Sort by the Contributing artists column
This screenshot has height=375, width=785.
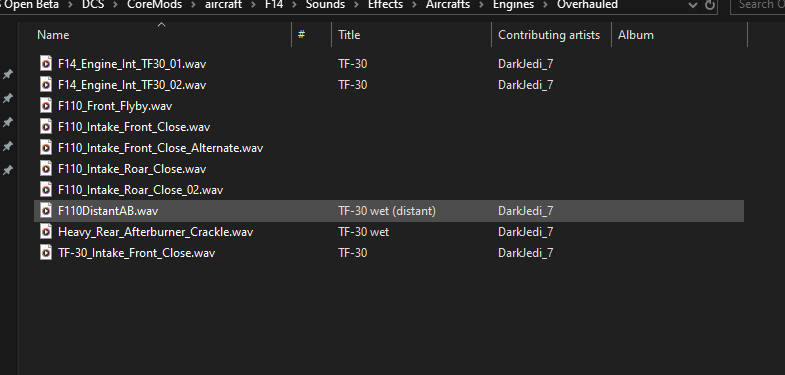click(x=551, y=35)
